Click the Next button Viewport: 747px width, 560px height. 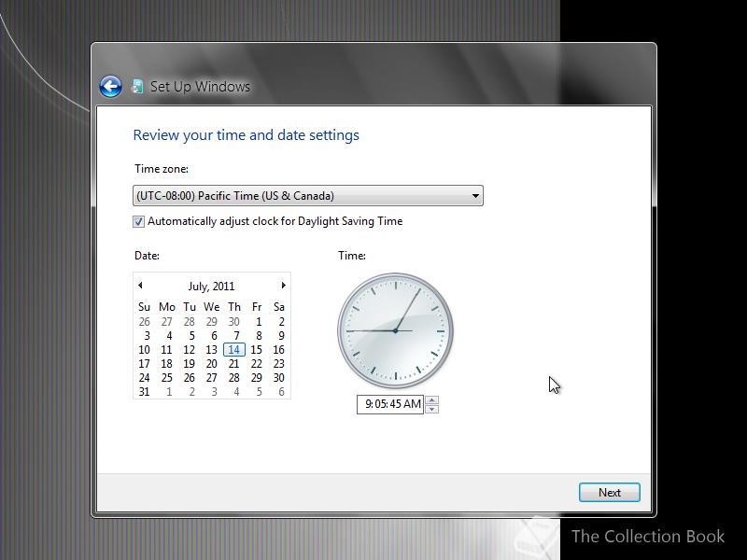[609, 492]
